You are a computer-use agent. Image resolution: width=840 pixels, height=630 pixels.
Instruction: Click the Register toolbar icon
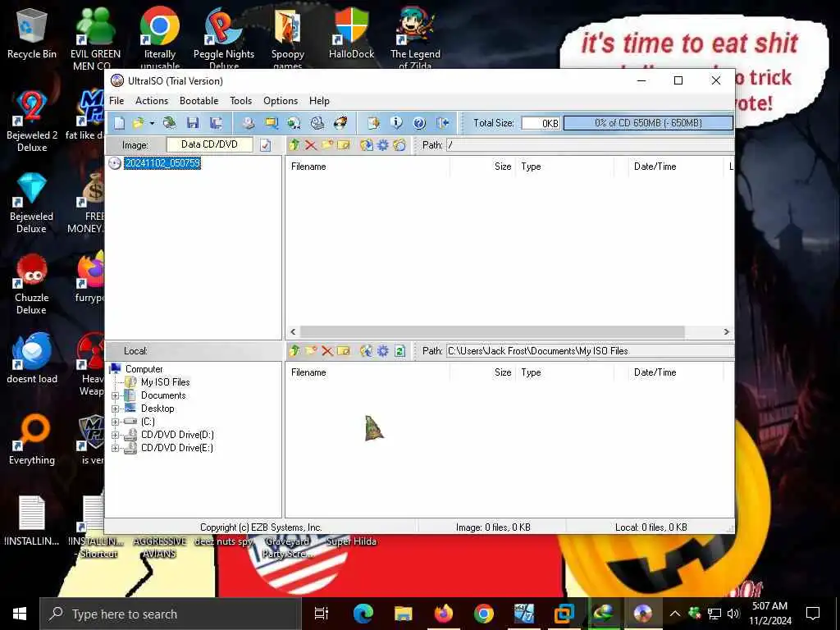[373, 123]
